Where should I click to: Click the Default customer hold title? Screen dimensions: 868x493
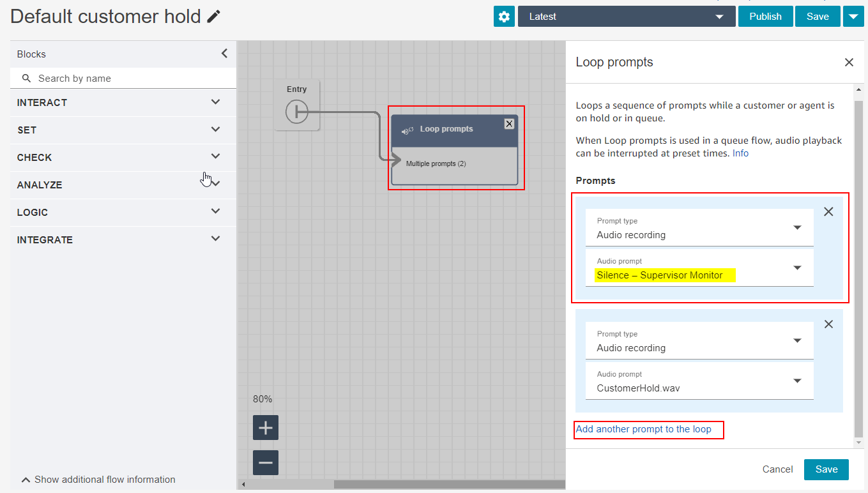(x=105, y=17)
